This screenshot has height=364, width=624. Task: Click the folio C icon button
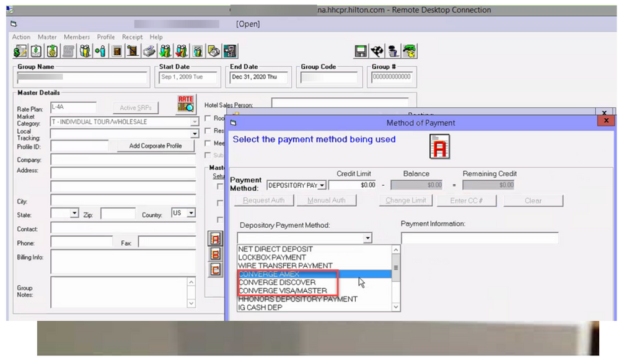216,269
